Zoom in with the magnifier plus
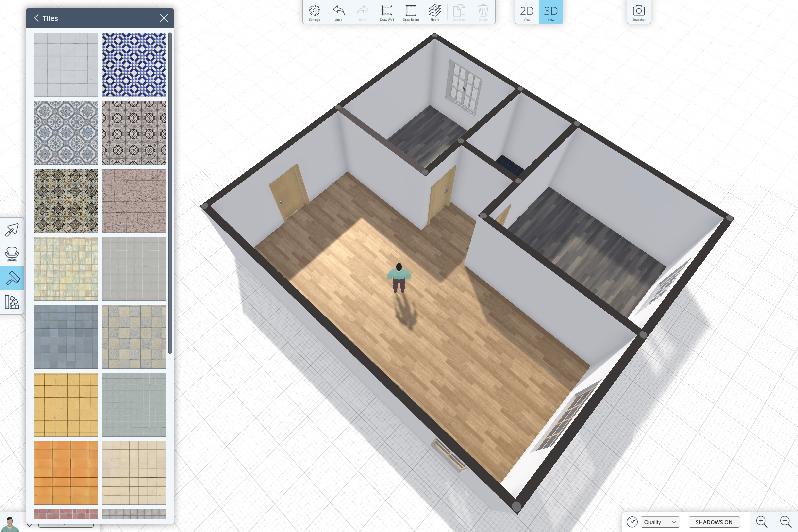 pyautogui.click(x=762, y=522)
